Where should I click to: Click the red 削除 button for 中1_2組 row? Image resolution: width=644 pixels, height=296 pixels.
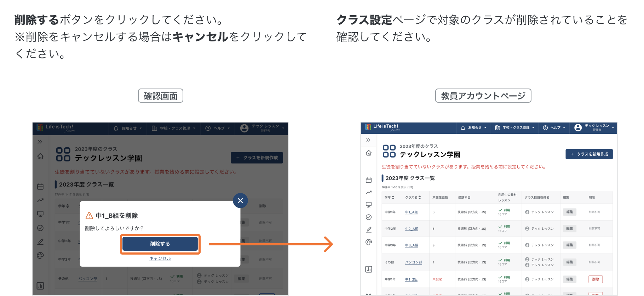pyautogui.click(x=596, y=279)
